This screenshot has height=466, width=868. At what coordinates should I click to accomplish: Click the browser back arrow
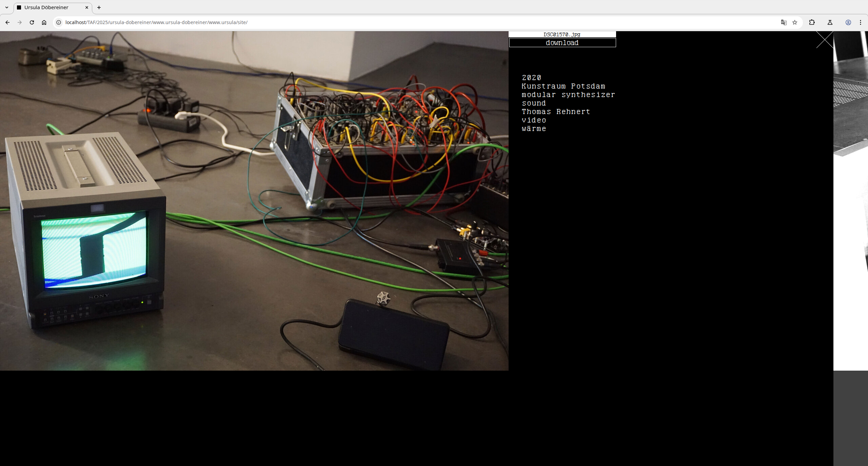pyautogui.click(x=7, y=22)
